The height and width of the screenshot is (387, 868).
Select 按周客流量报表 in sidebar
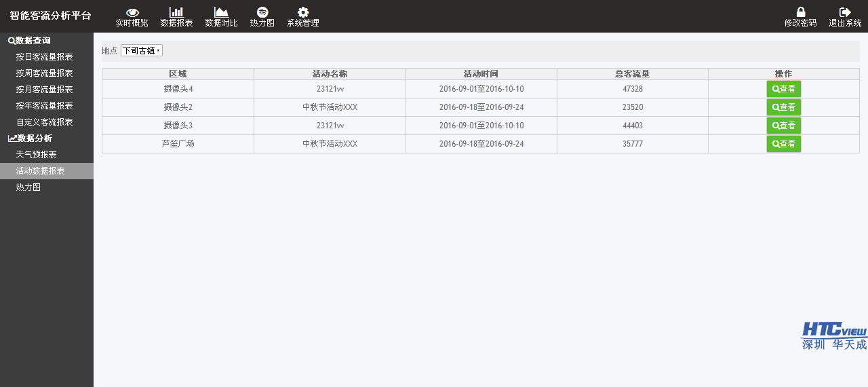point(45,73)
